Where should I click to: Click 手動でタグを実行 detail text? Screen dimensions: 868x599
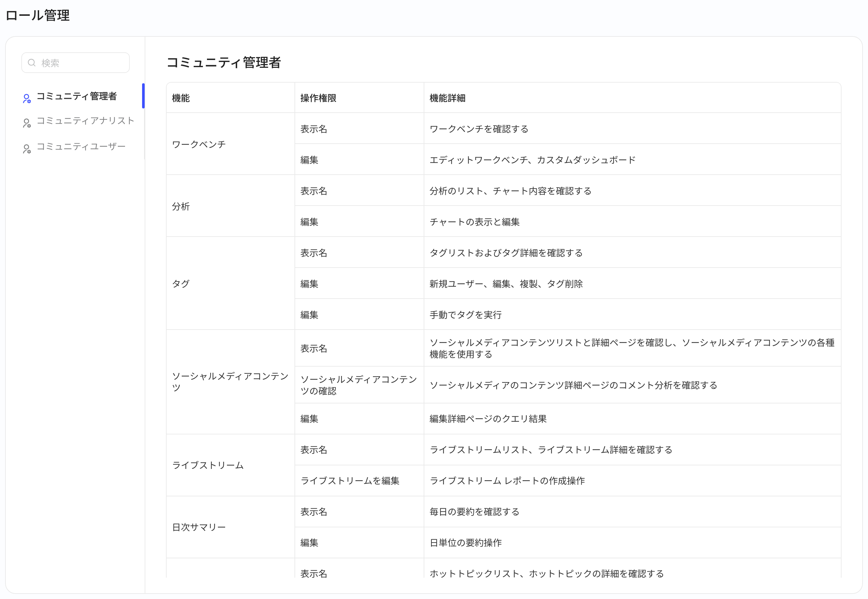tap(466, 315)
